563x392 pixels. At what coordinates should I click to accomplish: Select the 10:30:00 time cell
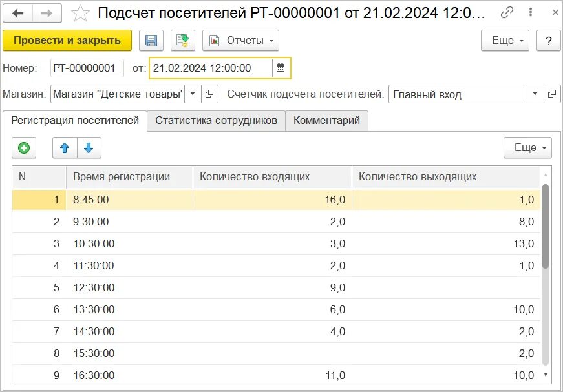click(130, 243)
